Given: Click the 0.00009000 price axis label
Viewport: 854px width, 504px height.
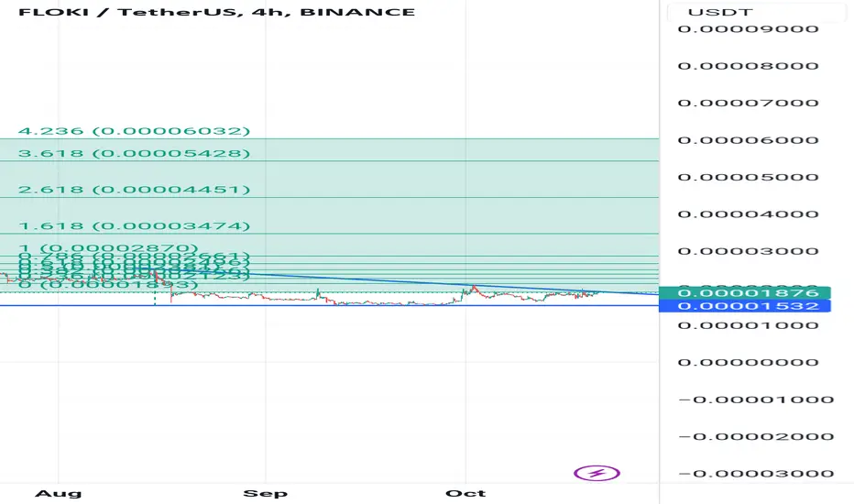Looking at the screenshot, I should (x=749, y=29).
